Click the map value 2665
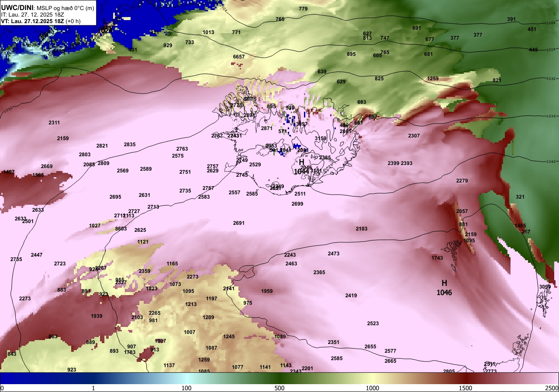The height and width of the screenshot is (392, 559). (390, 361)
